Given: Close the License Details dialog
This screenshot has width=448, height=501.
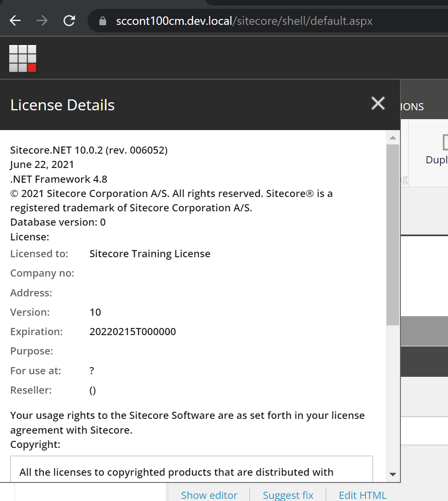Looking at the screenshot, I should tap(378, 104).
